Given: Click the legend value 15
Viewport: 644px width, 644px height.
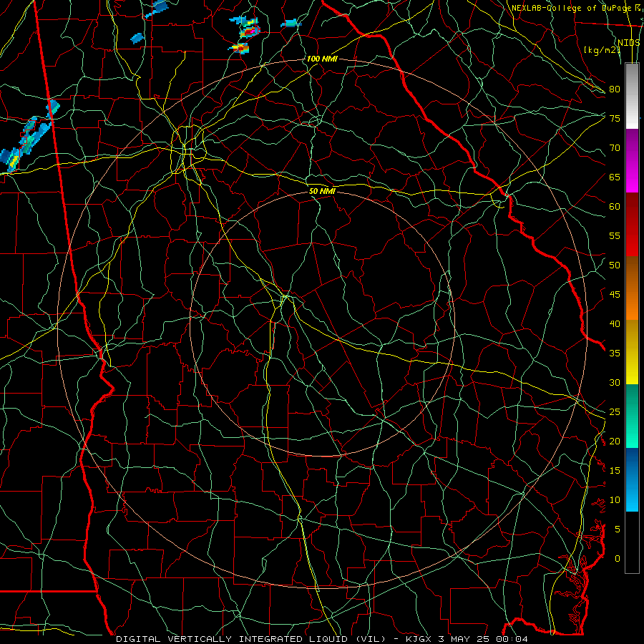Looking at the screenshot, I should [x=615, y=471].
